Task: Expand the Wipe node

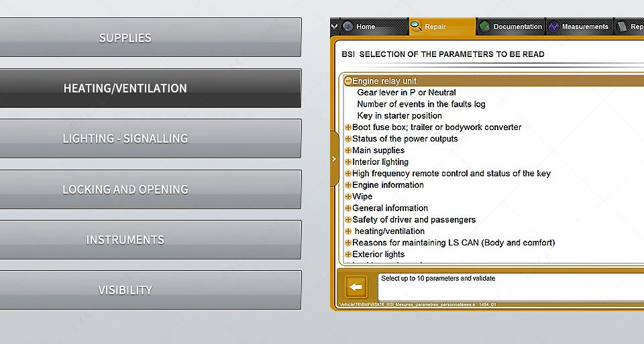Action: [x=348, y=196]
